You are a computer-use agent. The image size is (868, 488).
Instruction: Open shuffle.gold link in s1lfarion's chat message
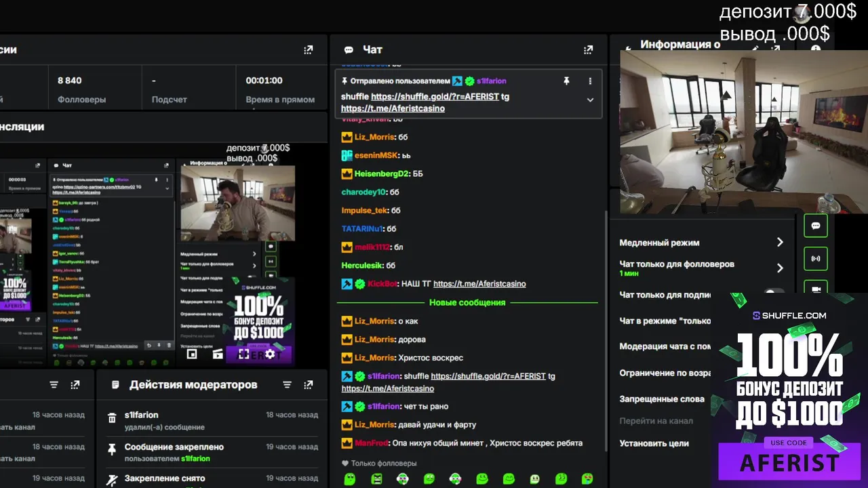[488, 376]
